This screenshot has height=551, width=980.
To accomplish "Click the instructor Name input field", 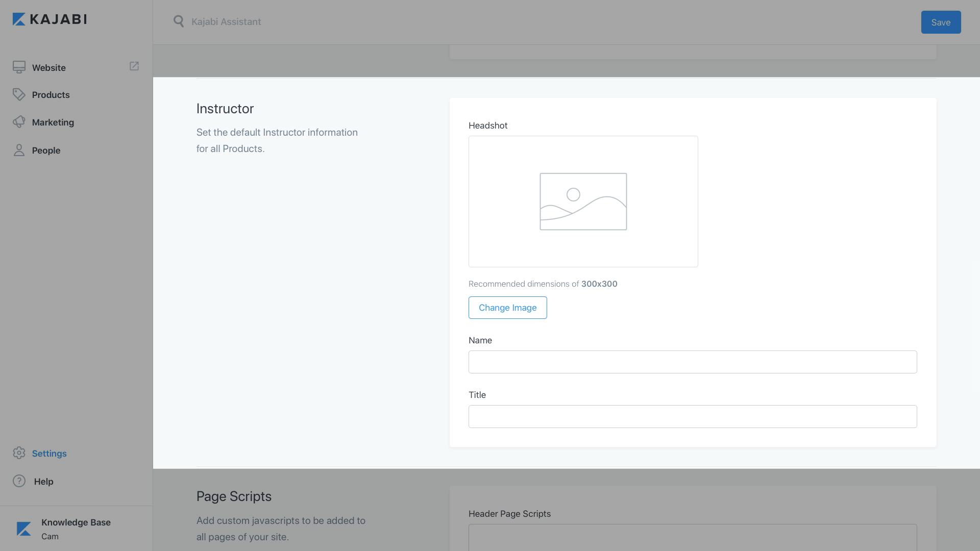I will 692,362.
